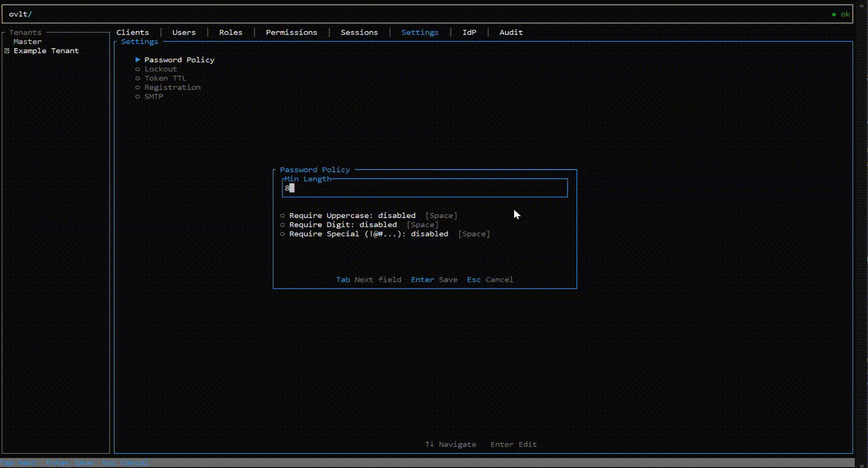Click the arrow marker before Password Policy
The width and height of the screenshot is (868, 468).
[x=138, y=60]
